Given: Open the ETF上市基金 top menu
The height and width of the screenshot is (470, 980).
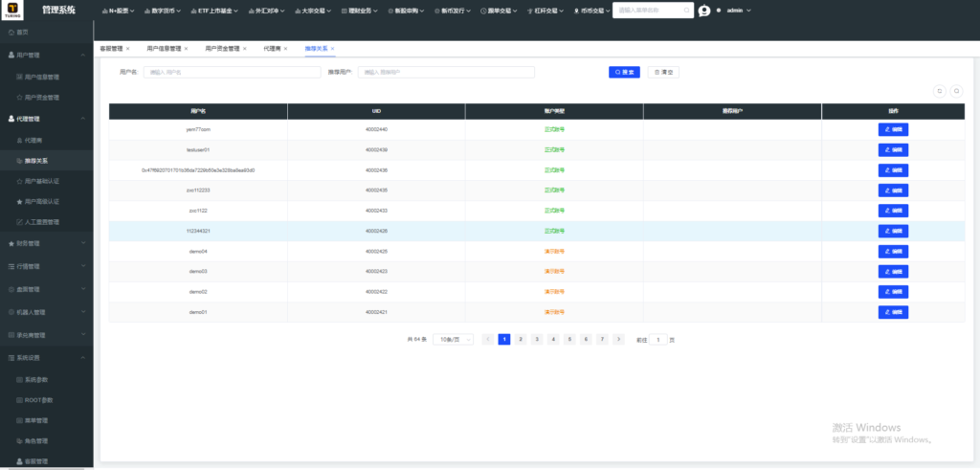Looking at the screenshot, I should coord(213,11).
